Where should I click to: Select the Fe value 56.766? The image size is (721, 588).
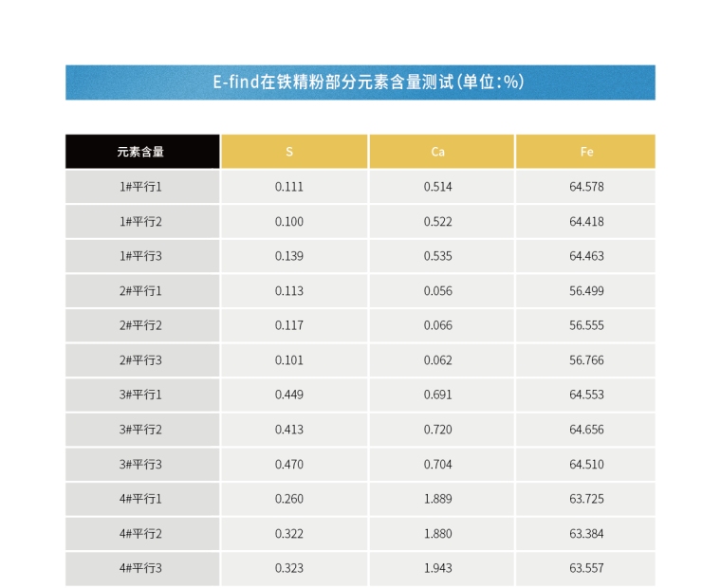click(585, 360)
